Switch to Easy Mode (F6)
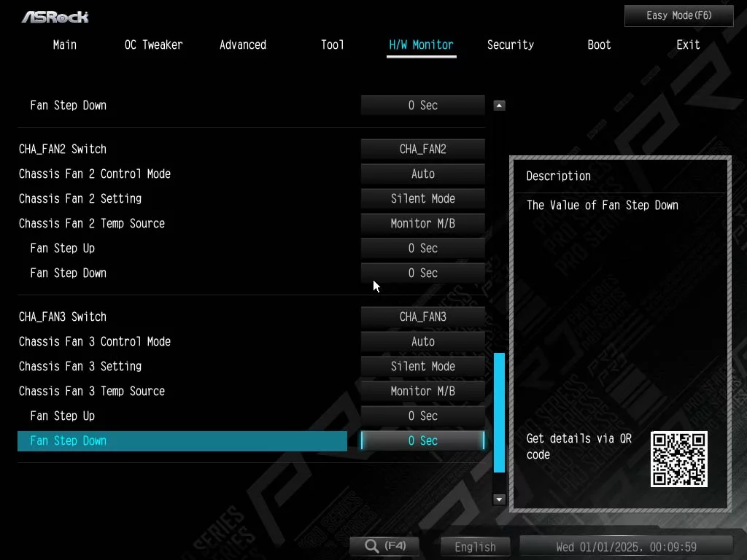 (x=678, y=16)
